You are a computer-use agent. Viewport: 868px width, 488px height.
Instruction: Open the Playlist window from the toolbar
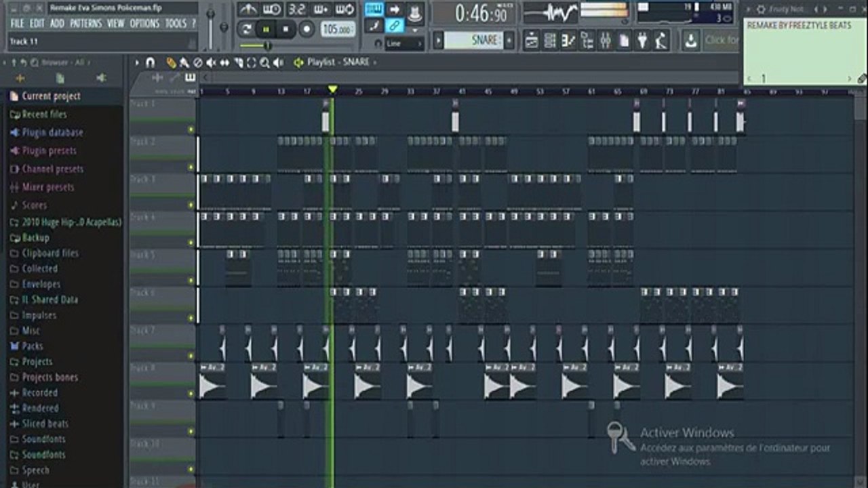532,41
